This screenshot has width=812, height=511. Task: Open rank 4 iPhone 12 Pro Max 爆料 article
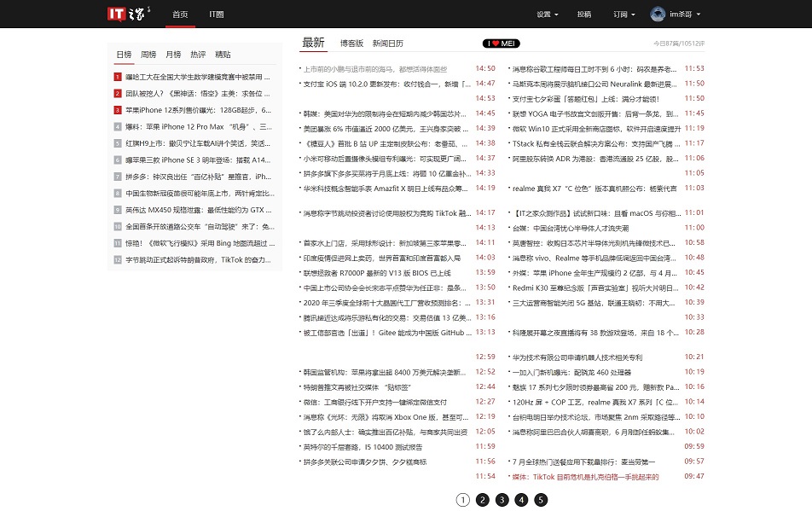tap(199, 127)
